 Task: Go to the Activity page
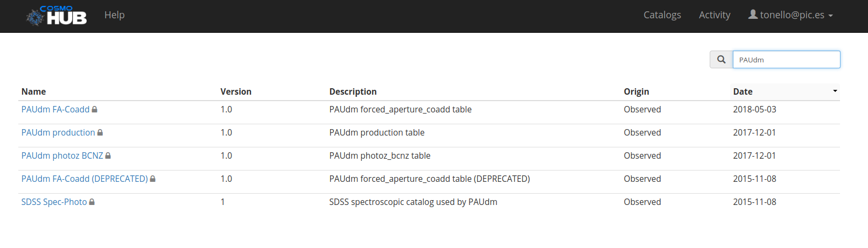(715, 15)
